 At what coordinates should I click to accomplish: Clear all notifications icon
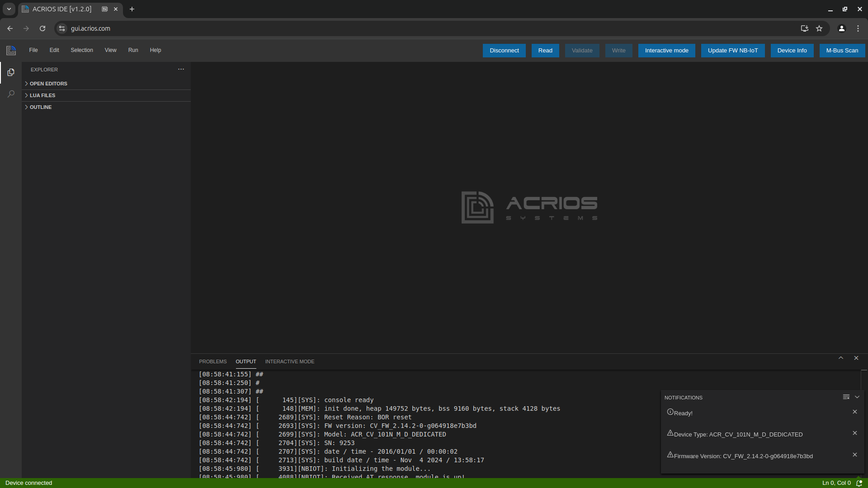(x=846, y=397)
